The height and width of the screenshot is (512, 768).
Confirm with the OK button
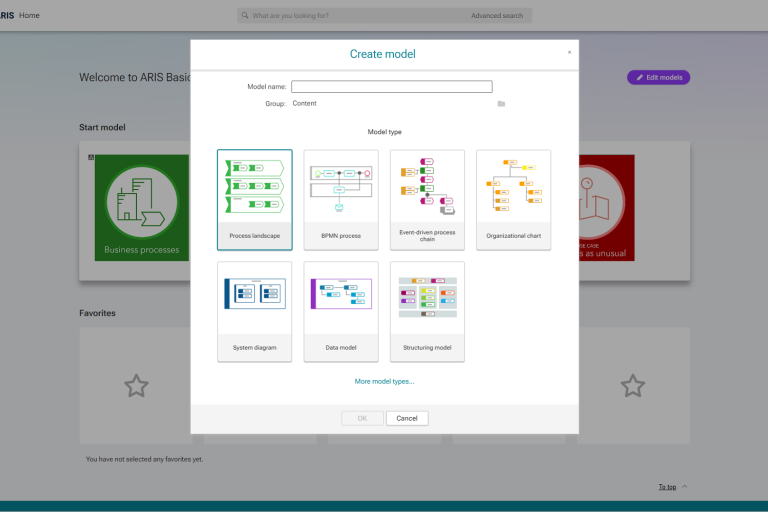362,418
